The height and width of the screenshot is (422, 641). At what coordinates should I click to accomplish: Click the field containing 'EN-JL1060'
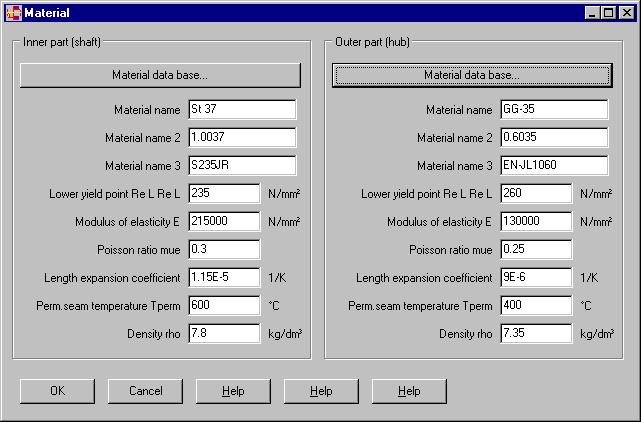tap(553, 166)
